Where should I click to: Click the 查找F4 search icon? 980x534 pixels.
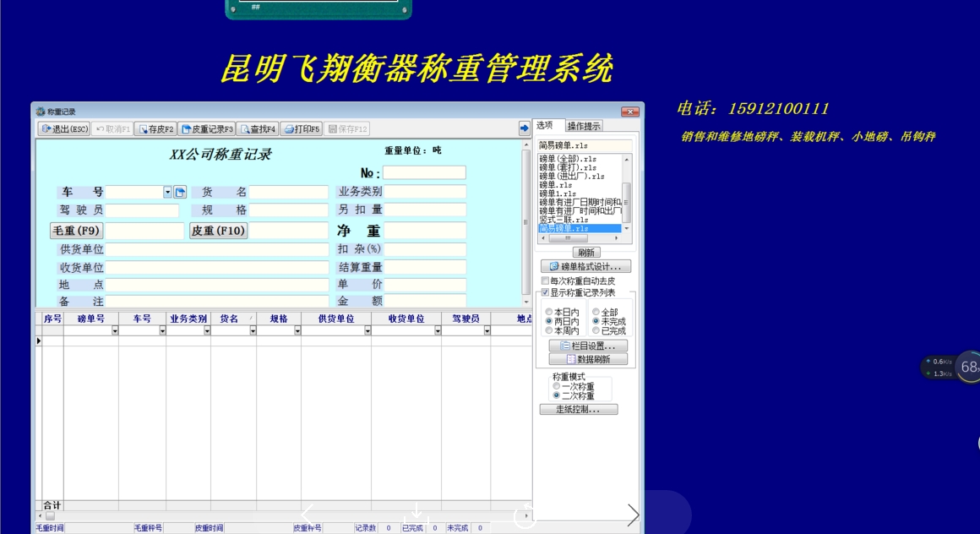[x=245, y=128]
